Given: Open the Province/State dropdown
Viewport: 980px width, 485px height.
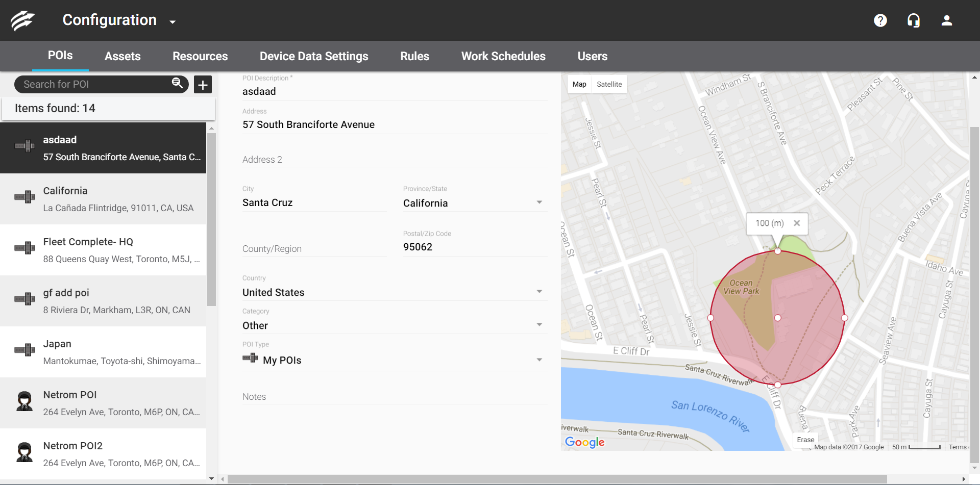Looking at the screenshot, I should (475, 203).
